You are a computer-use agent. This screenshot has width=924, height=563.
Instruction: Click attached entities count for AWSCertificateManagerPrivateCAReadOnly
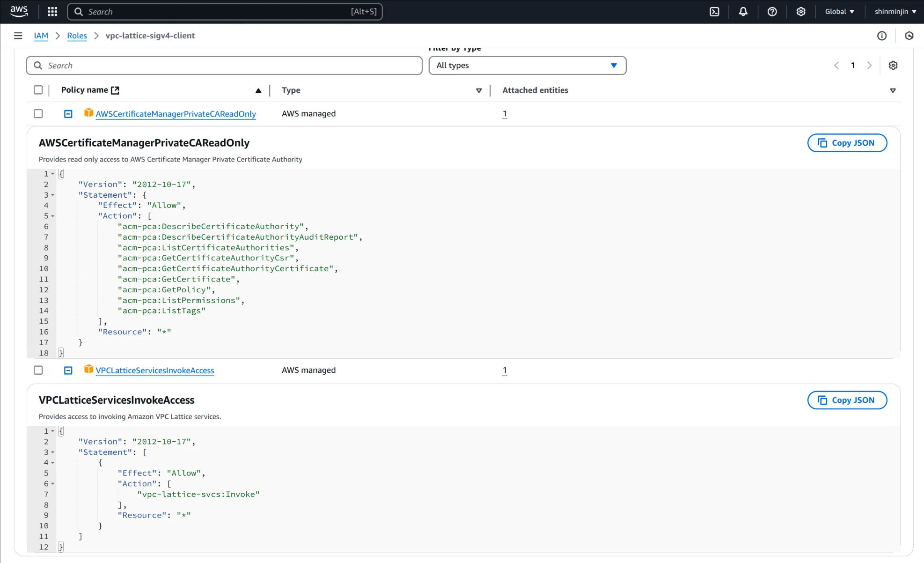(x=505, y=114)
